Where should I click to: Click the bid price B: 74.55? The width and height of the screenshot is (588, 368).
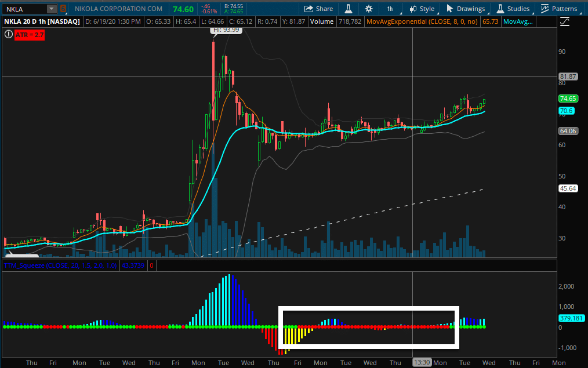(x=234, y=6)
